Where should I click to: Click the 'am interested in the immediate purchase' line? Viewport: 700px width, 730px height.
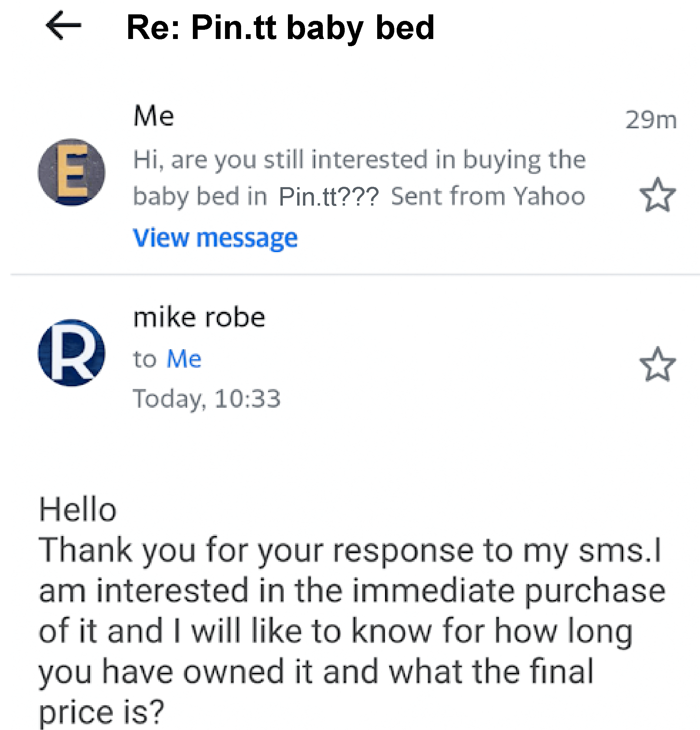pos(352,591)
